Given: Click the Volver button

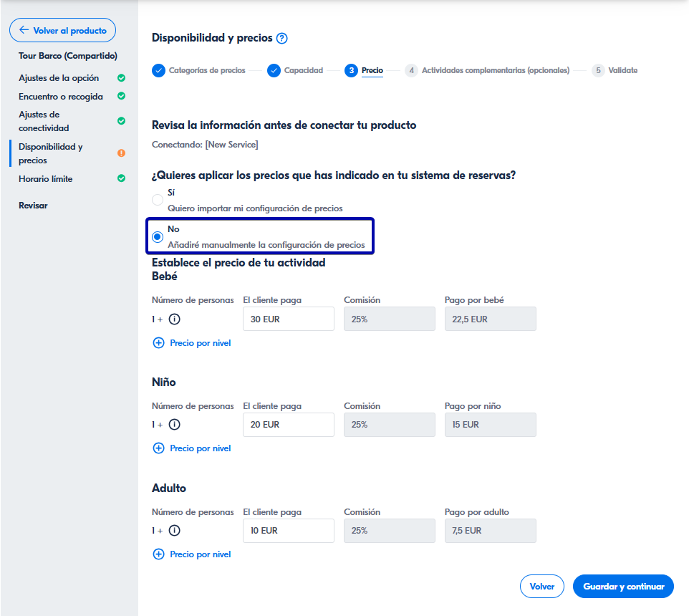Looking at the screenshot, I should pos(541,586).
